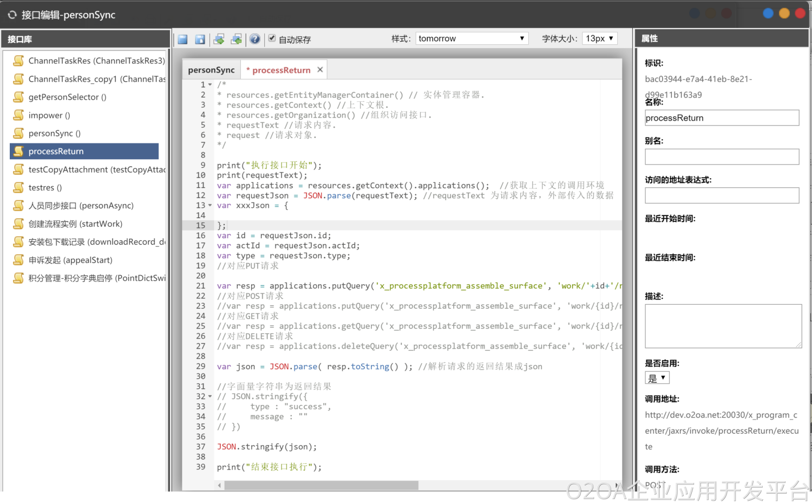Open the 字体大小 font size dropdown
This screenshot has width=812, height=504.
(x=599, y=38)
